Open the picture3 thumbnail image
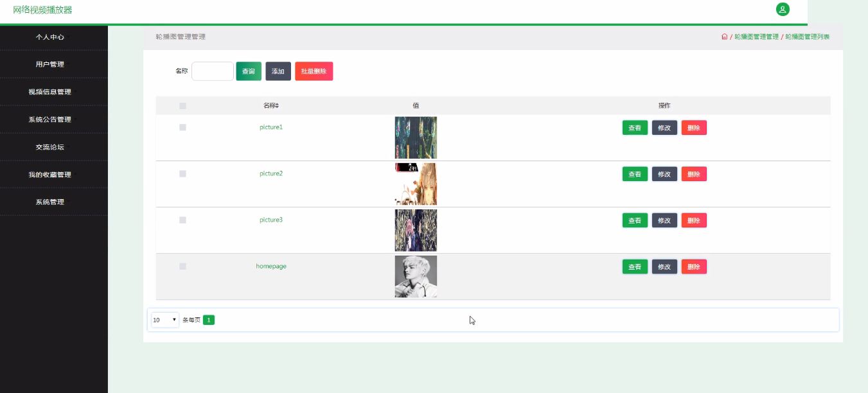This screenshot has width=868, height=393. 416,230
